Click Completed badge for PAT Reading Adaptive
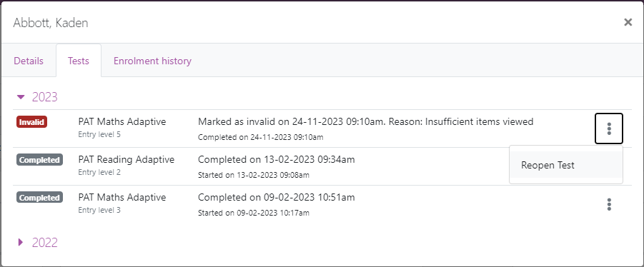 [x=39, y=160]
